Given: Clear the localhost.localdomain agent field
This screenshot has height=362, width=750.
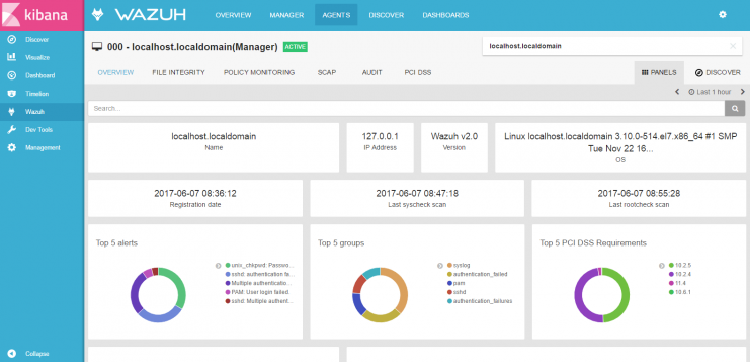Looking at the screenshot, I should (x=733, y=46).
